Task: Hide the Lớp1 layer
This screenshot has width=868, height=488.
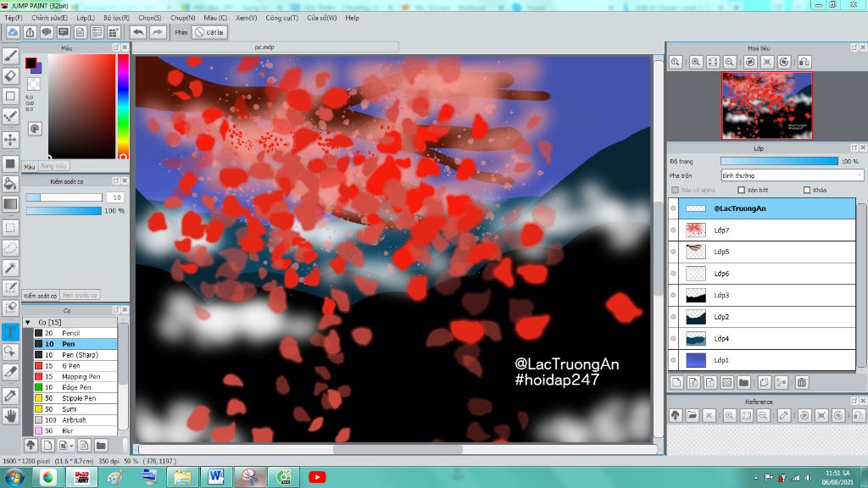Action: pyautogui.click(x=673, y=360)
